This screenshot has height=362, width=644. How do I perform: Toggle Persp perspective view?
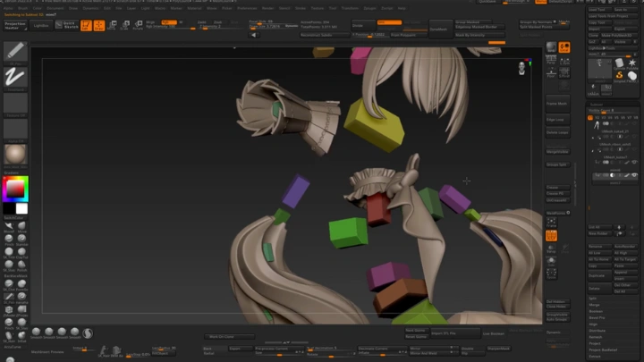[551, 61]
